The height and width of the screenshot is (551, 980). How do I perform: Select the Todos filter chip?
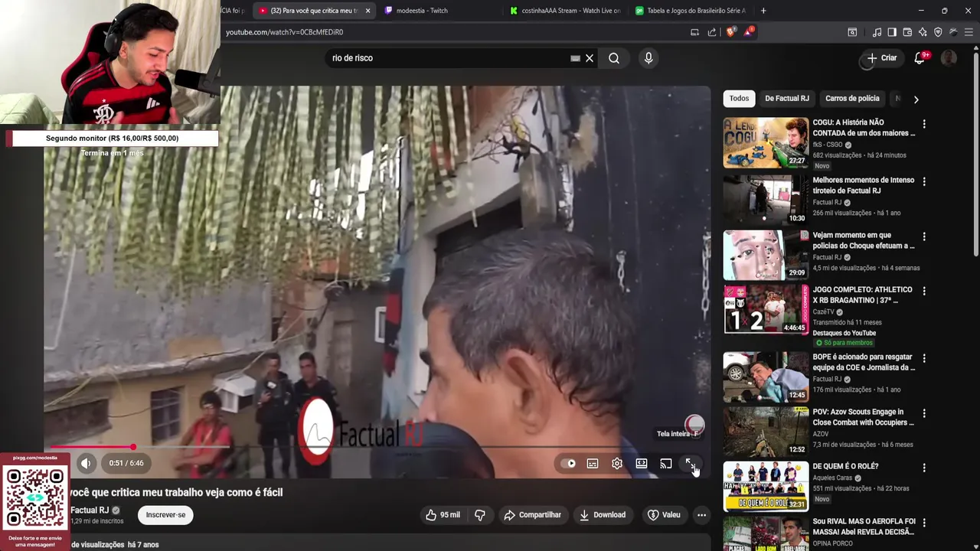pos(739,99)
